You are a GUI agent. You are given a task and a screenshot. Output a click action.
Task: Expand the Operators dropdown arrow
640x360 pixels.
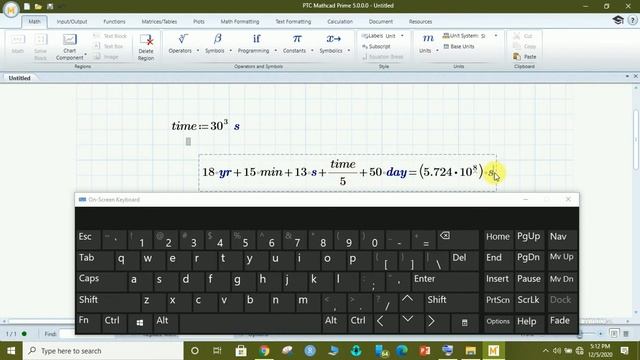pyautogui.click(x=198, y=51)
